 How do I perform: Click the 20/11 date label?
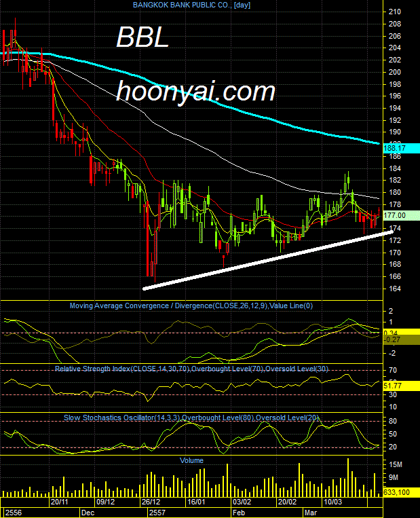point(60,502)
